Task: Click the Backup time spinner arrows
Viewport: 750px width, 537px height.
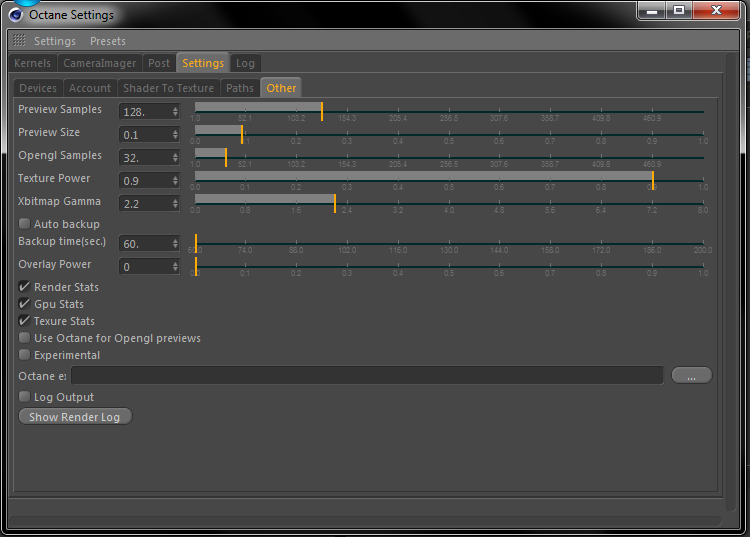Action: click(x=176, y=244)
